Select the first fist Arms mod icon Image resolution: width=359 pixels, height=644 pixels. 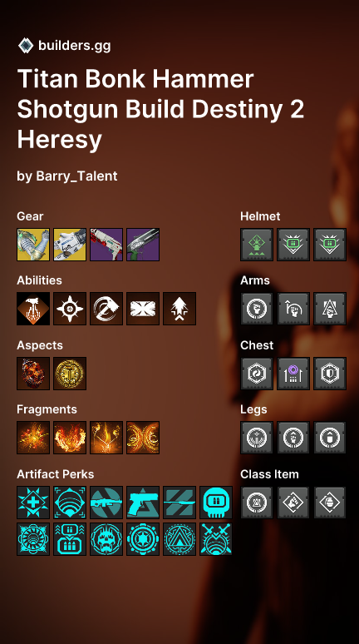[257, 309]
